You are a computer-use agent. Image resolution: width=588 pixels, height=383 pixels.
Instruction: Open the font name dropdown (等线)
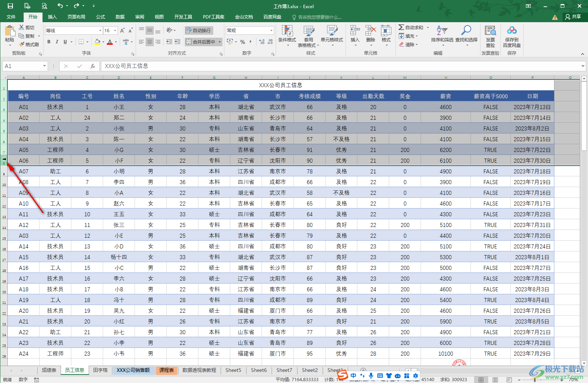tap(100, 30)
